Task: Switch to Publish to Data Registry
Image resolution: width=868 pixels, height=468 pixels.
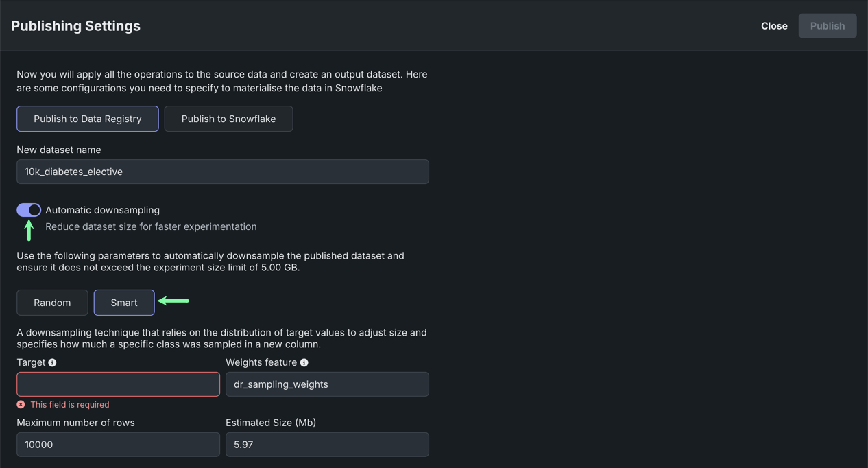Action: [88, 119]
